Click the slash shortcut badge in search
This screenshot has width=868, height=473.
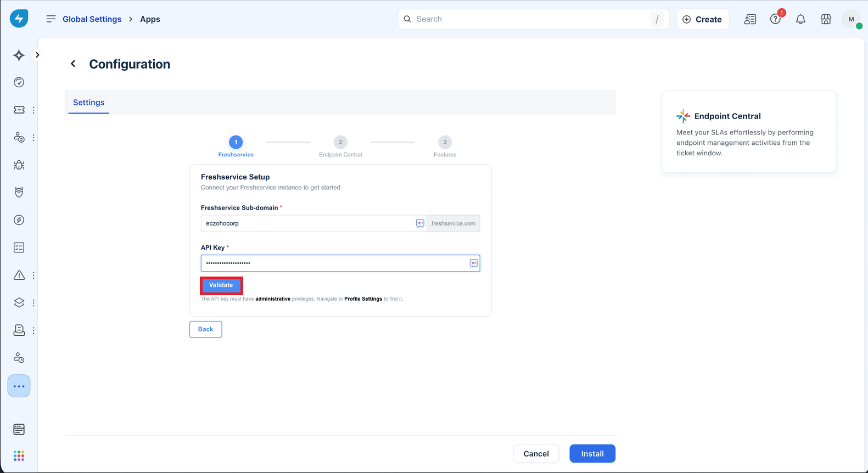point(657,19)
